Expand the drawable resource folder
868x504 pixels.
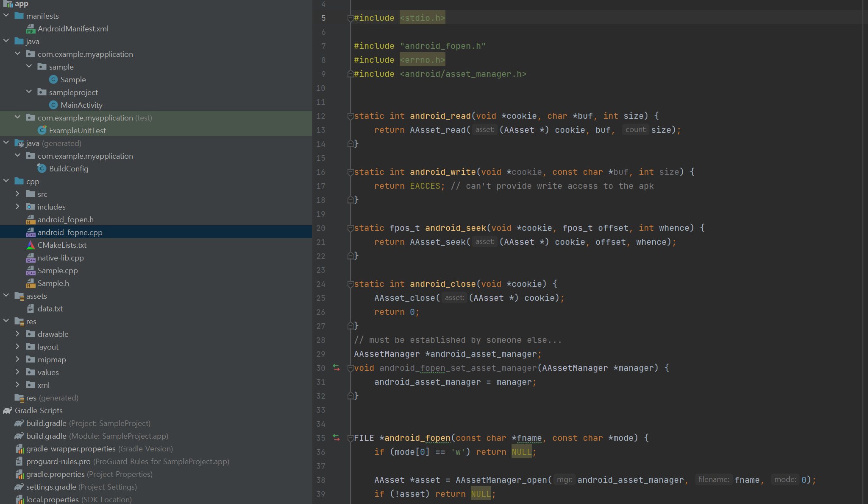click(17, 334)
